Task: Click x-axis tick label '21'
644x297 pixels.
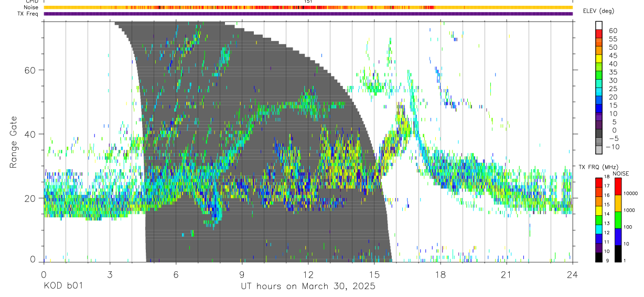Action: (x=507, y=274)
